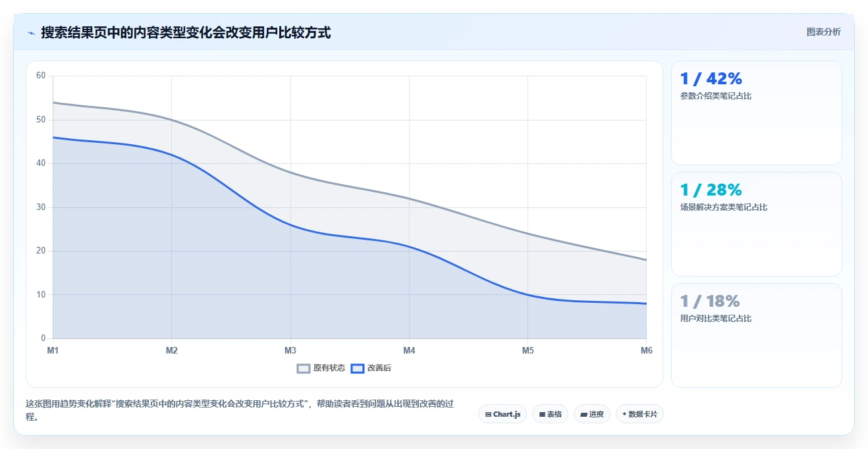Click the 进度 tag icon
Viewport: 868px width, 449px height.
pos(584,415)
